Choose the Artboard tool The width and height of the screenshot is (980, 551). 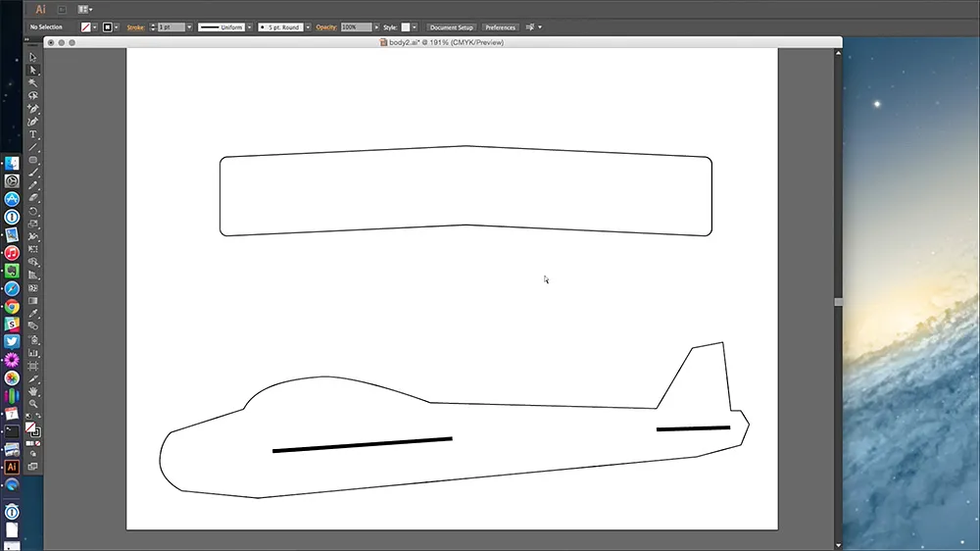point(32,365)
